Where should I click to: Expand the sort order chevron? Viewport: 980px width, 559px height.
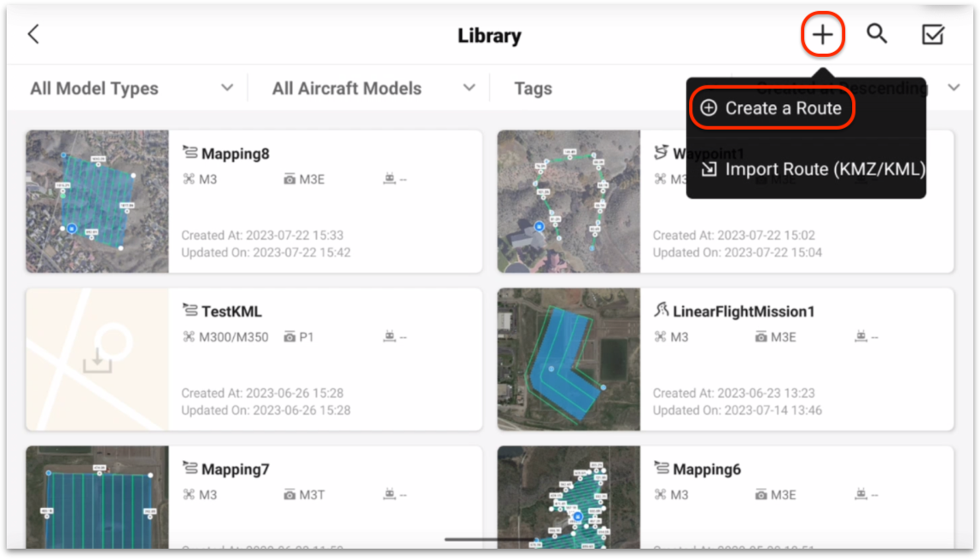point(954,88)
